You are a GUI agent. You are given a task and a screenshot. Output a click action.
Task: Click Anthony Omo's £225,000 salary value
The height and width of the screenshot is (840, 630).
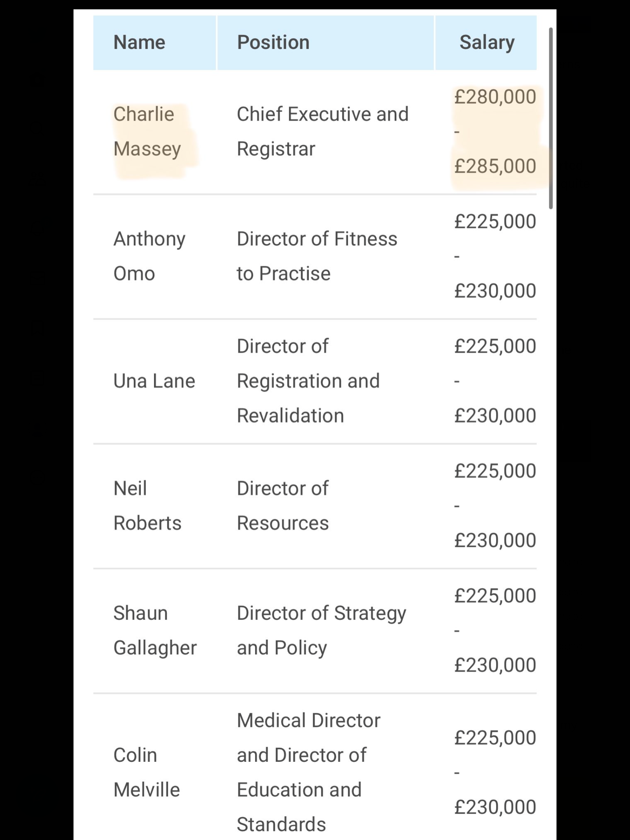[495, 221]
